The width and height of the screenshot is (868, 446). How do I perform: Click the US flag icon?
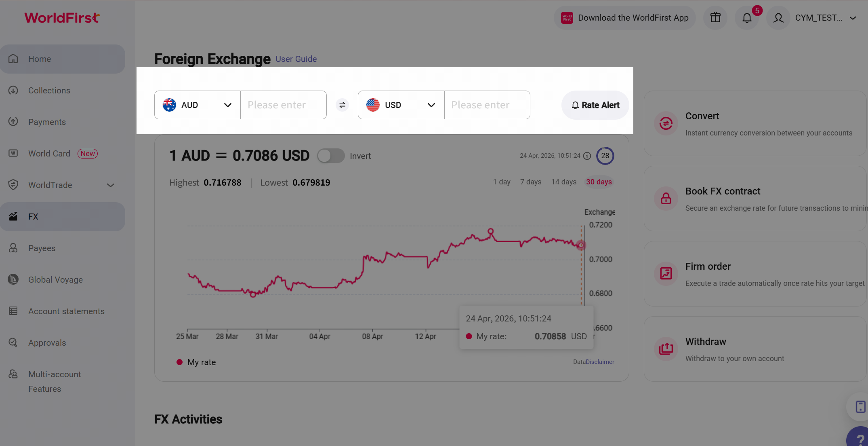pos(373,105)
